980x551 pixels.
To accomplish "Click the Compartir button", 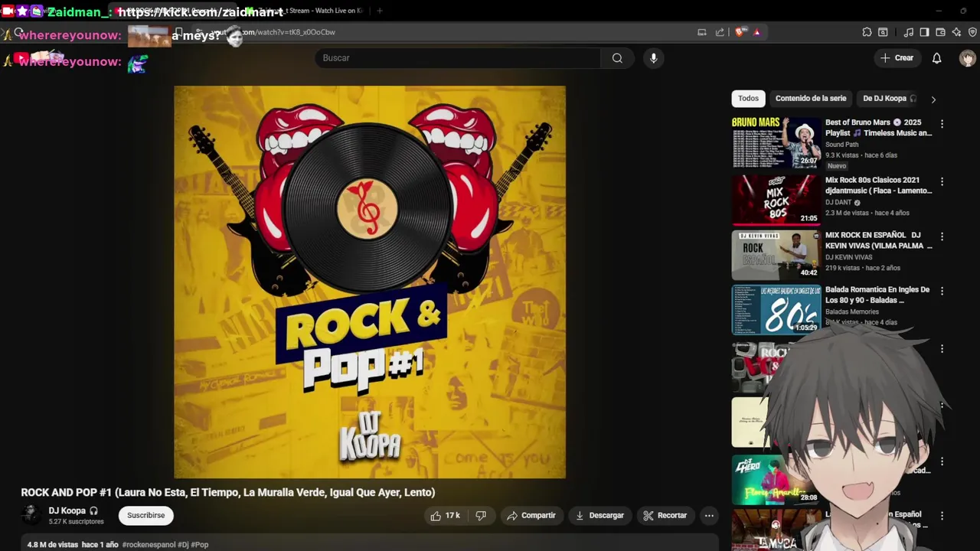I will pyautogui.click(x=531, y=516).
